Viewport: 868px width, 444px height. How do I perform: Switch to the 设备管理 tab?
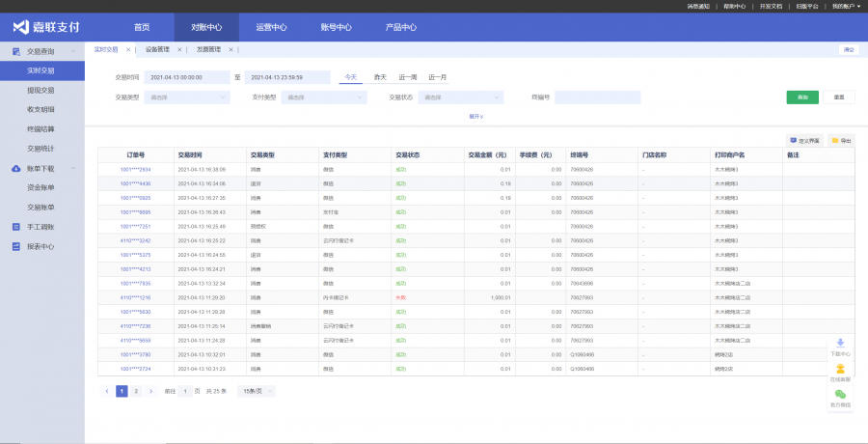coord(157,49)
